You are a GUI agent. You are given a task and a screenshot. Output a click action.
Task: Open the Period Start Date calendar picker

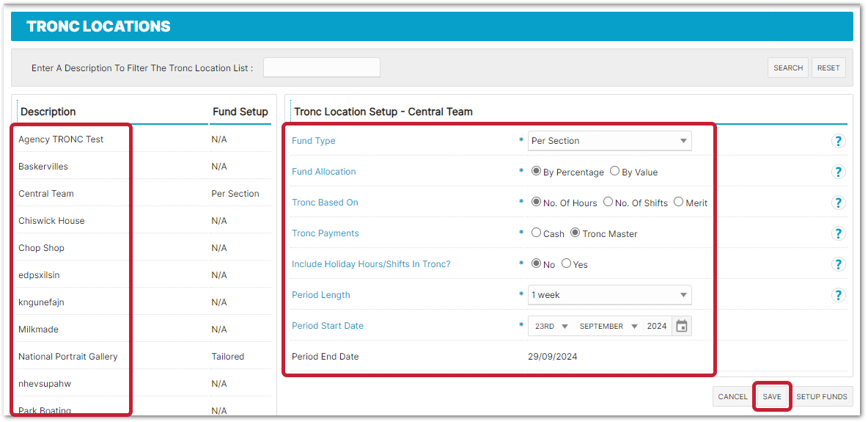pyautogui.click(x=682, y=326)
